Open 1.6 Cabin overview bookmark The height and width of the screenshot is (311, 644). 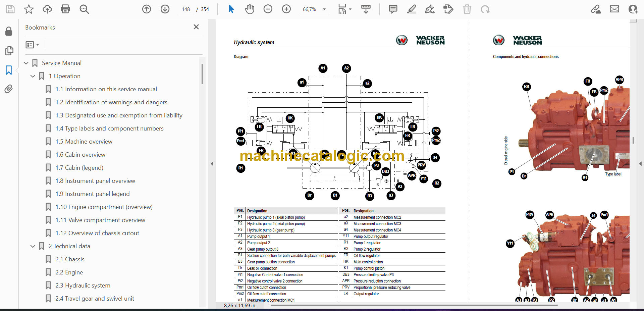coord(80,155)
